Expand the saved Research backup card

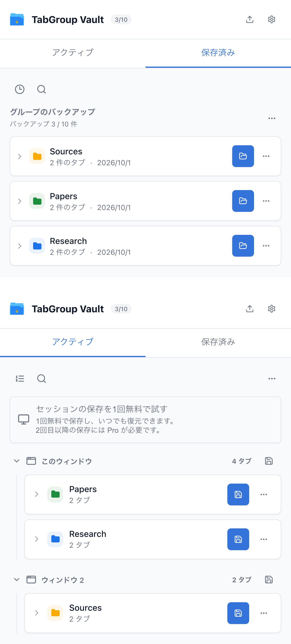[20, 246]
